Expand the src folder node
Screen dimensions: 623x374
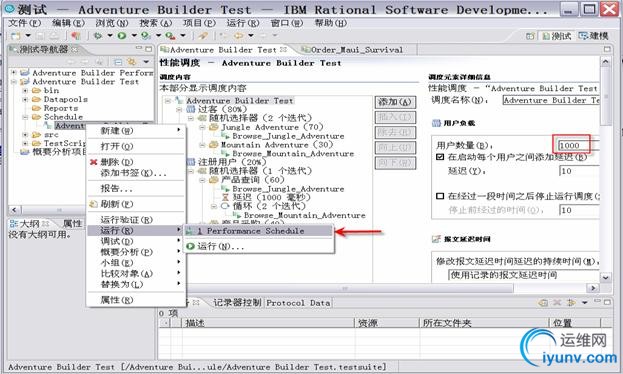(x=25, y=135)
